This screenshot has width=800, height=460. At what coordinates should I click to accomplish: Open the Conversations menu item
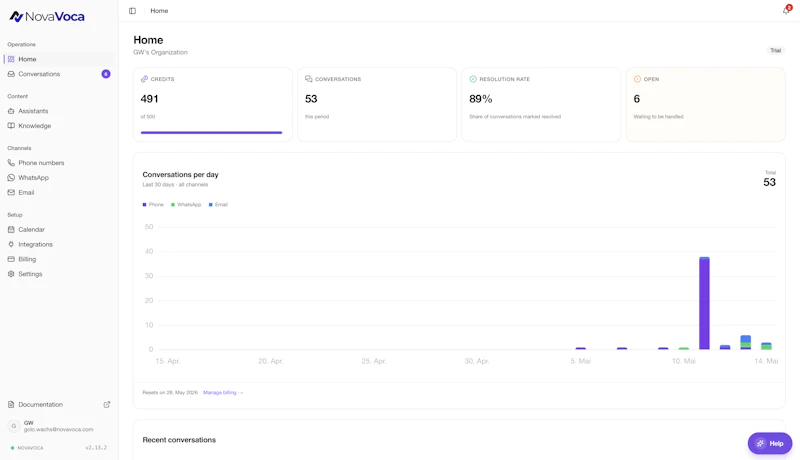pyautogui.click(x=59, y=74)
